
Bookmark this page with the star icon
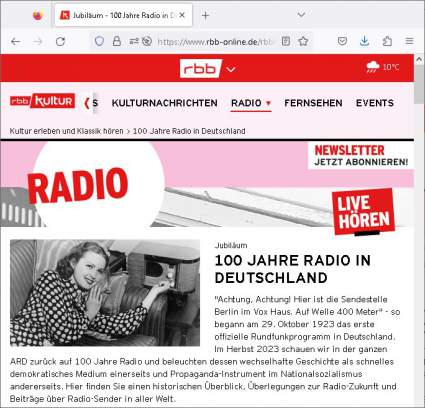coord(303,41)
